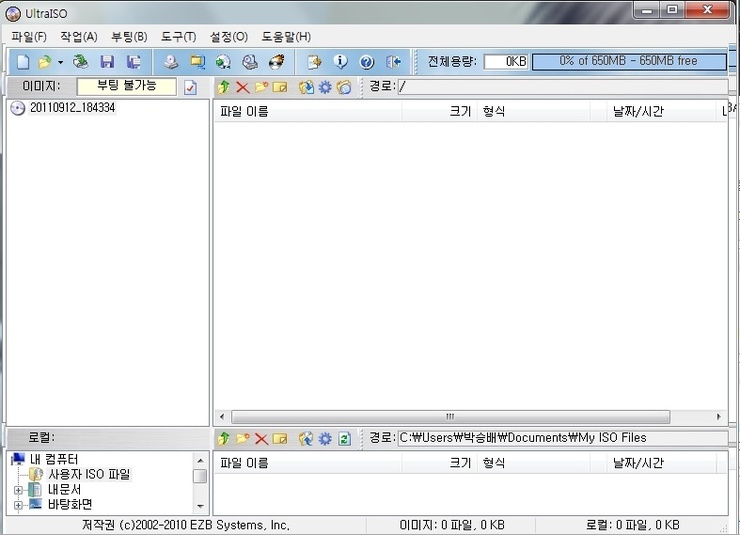Image resolution: width=740 pixels, height=535 pixels.
Task: Click blue gear icon in local pane toolbar
Action: coord(325,439)
